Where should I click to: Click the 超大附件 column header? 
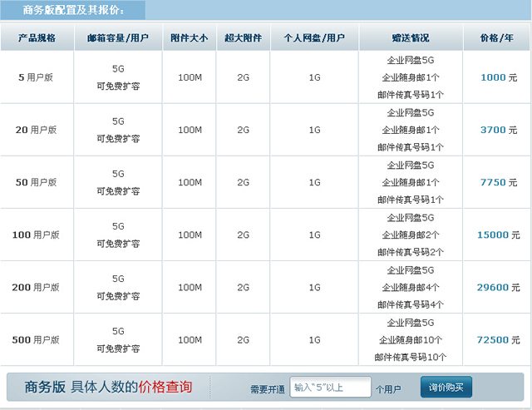[244, 37]
